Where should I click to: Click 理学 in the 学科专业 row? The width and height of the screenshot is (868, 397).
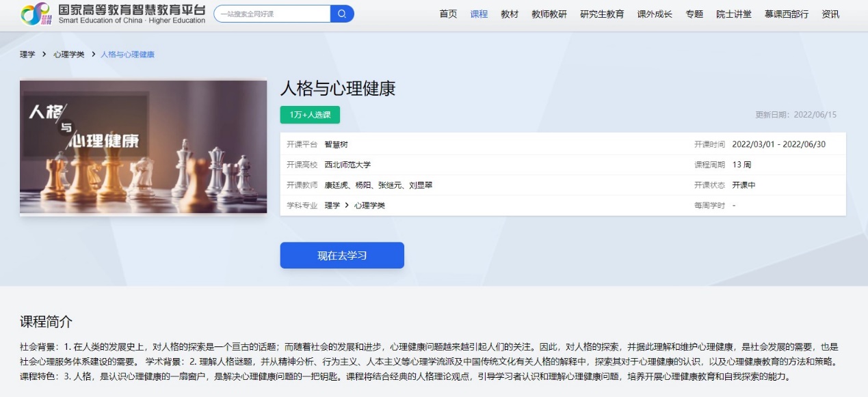point(332,206)
